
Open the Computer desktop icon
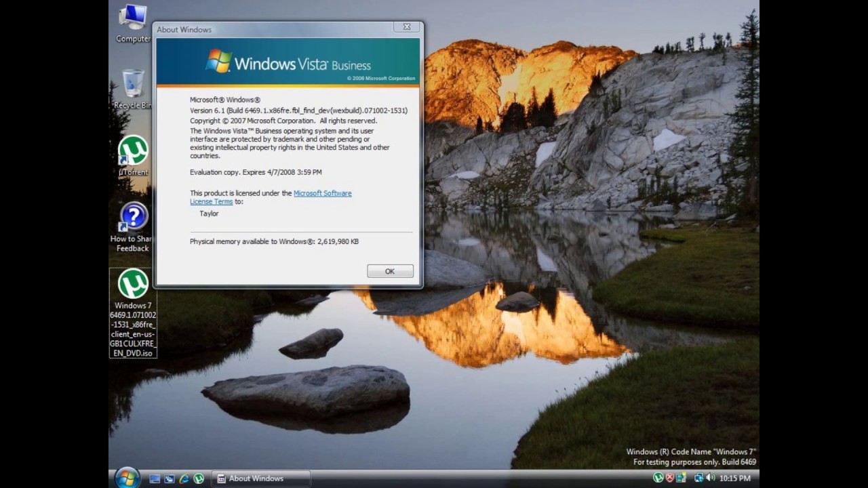point(133,24)
